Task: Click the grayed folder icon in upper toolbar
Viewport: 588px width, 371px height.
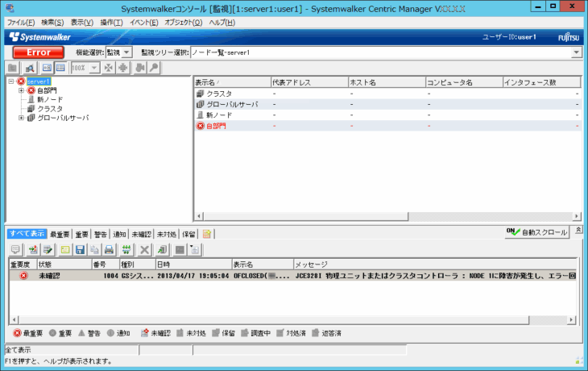Action: [12, 68]
